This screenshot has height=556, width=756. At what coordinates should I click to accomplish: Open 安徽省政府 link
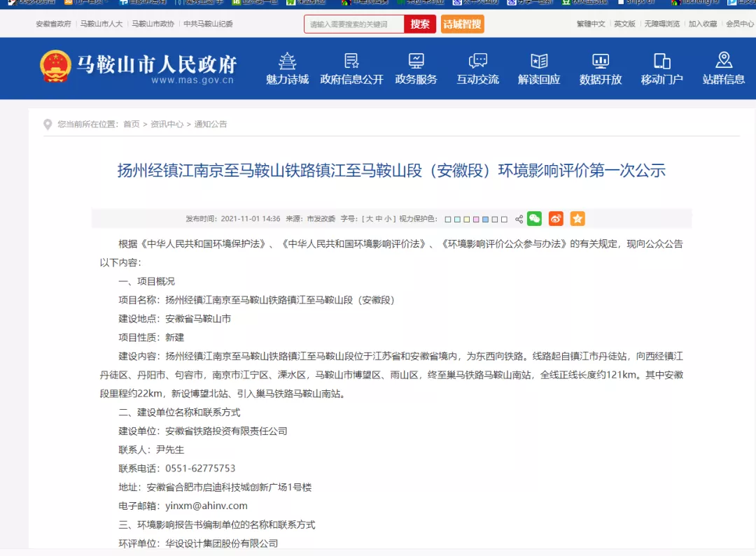53,24
